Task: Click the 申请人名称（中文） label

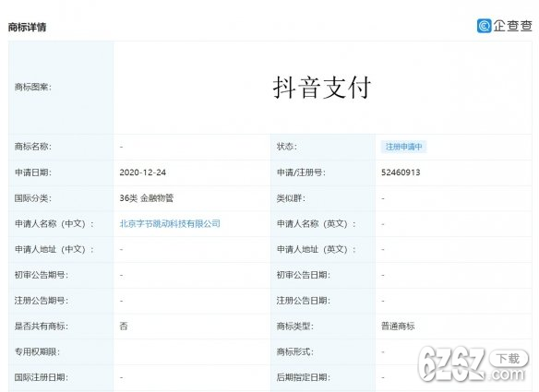Action: (x=54, y=224)
